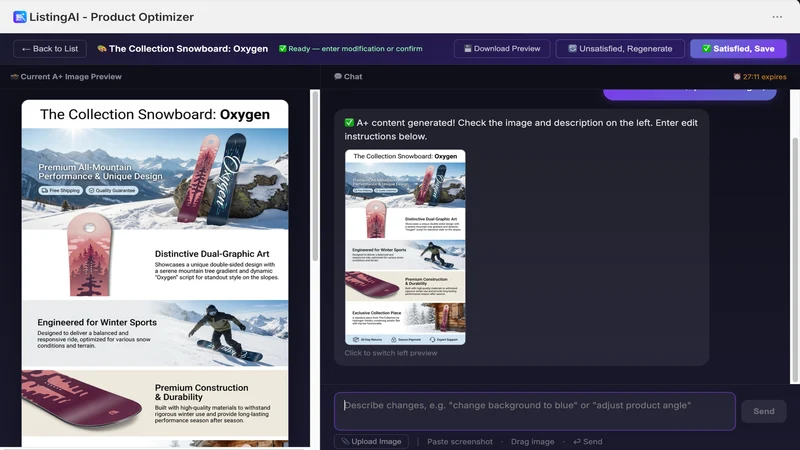Click the green checkmark icon beside Ready status
Image resolution: width=800 pixels, height=450 pixels.
pyautogui.click(x=283, y=49)
